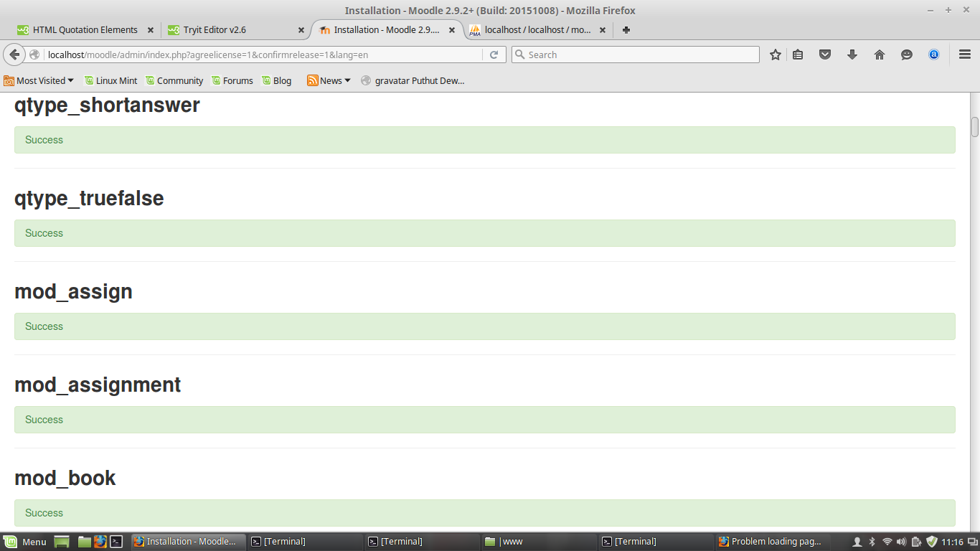The image size is (980, 551).
Task: Open the Downloads arrow icon
Action: pyautogui.click(x=852, y=55)
